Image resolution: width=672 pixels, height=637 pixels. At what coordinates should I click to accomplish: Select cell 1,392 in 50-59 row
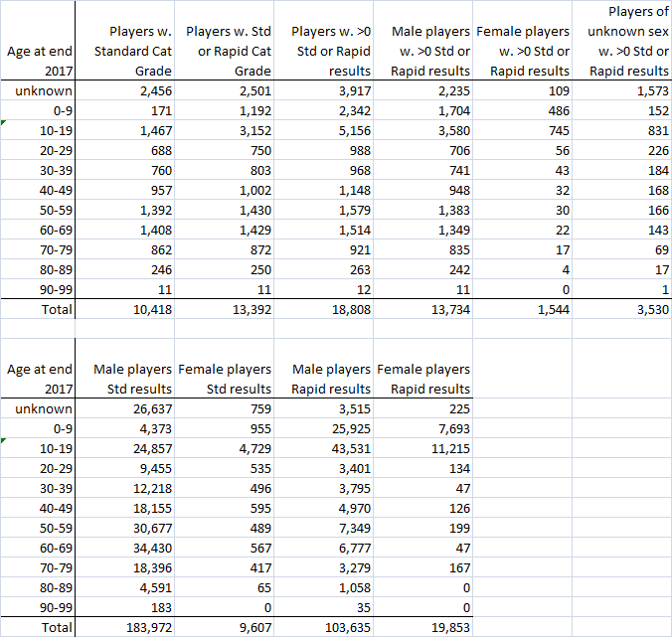click(124, 210)
